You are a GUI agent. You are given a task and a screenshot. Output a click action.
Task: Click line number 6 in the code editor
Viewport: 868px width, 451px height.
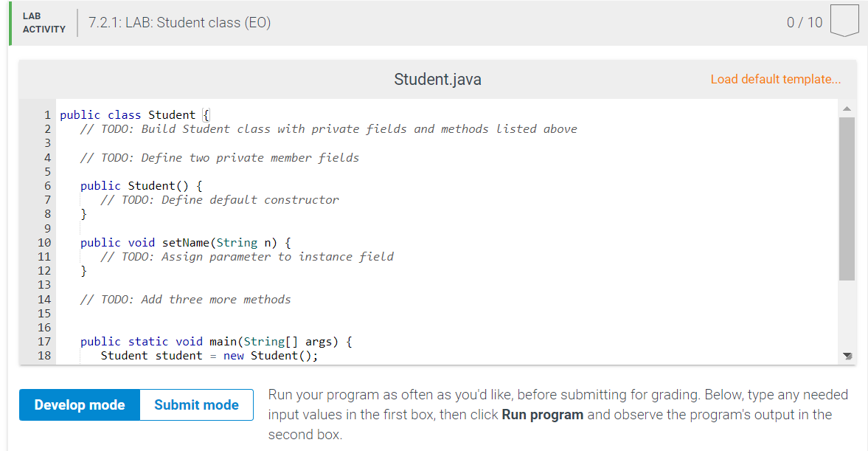point(46,185)
